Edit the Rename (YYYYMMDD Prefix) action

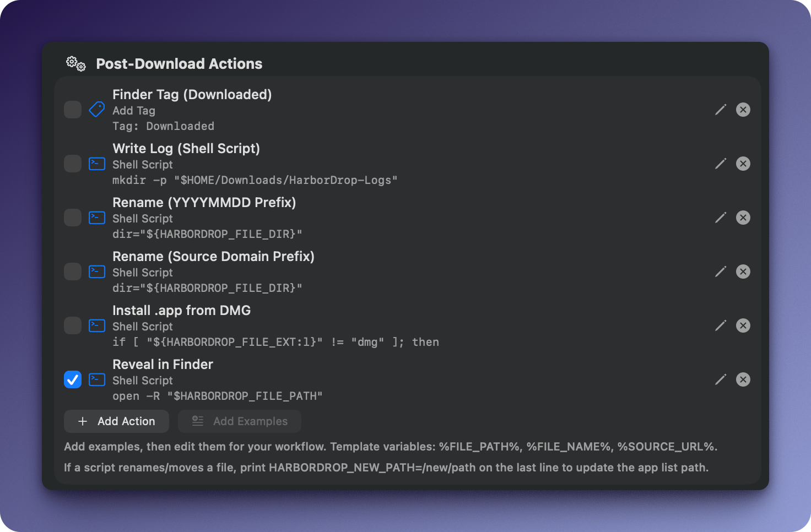click(x=721, y=218)
